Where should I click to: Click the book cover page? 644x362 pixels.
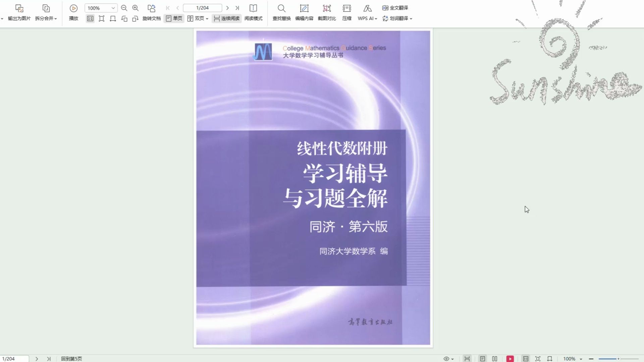[313, 188]
